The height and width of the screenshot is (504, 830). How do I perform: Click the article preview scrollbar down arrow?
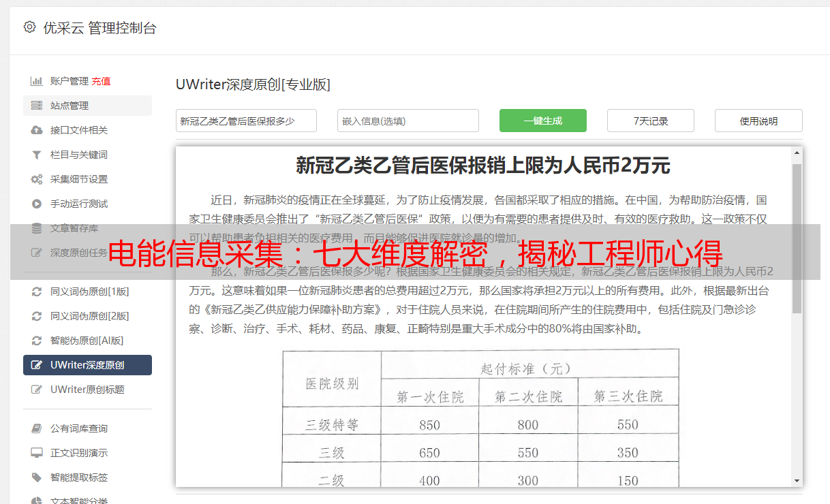[x=797, y=481]
